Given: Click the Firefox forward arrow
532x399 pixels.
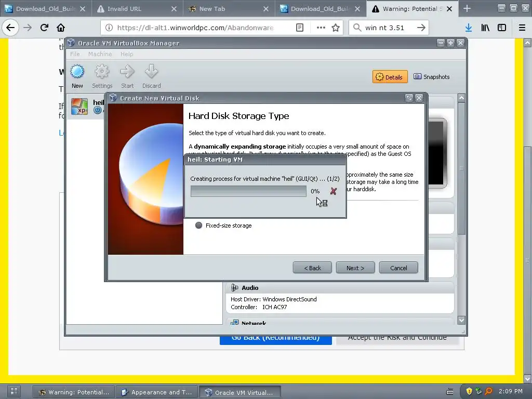Looking at the screenshot, I should tap(28, 28).
